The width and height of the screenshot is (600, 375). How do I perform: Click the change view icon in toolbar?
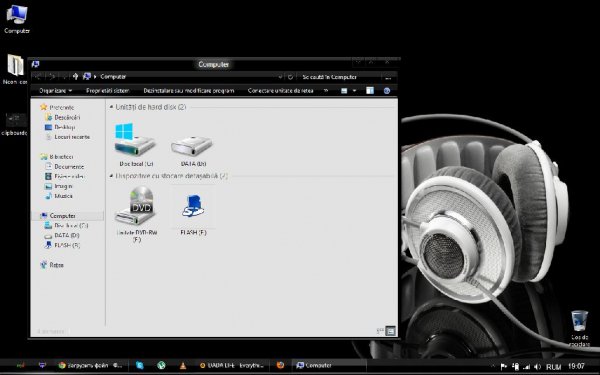[x=344, y=91]
